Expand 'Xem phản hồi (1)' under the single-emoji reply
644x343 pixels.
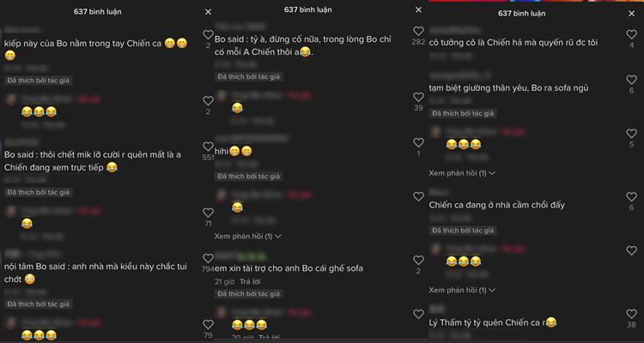point(247,237)
